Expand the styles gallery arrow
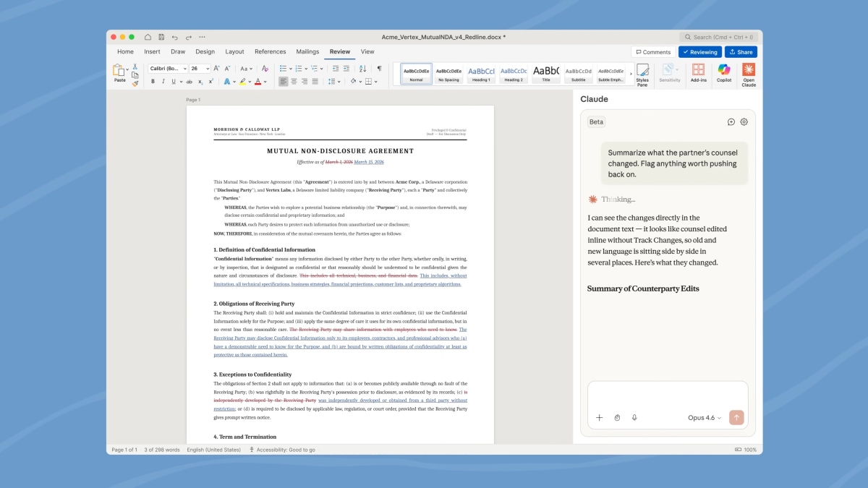868x488 pixels. (x=630, y=74)
